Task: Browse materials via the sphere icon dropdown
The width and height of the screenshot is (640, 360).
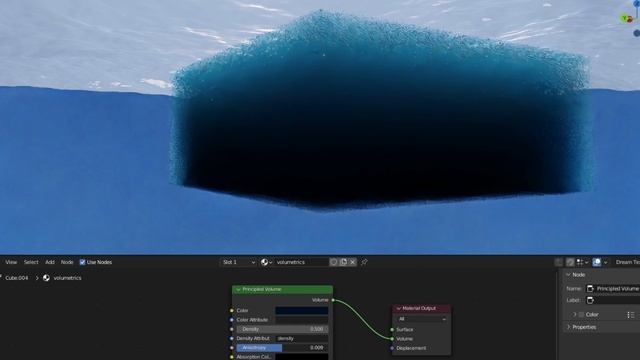Action: pos(266,262)
